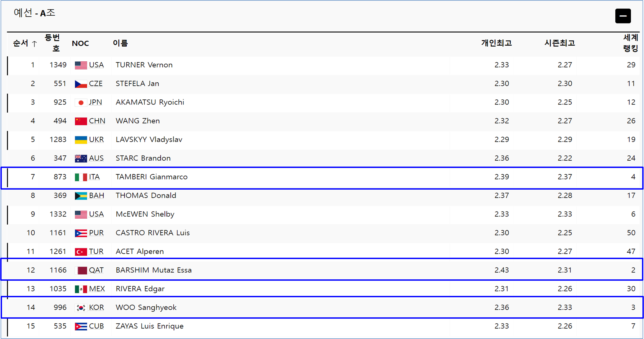Click the 등번호 column header

52,43
